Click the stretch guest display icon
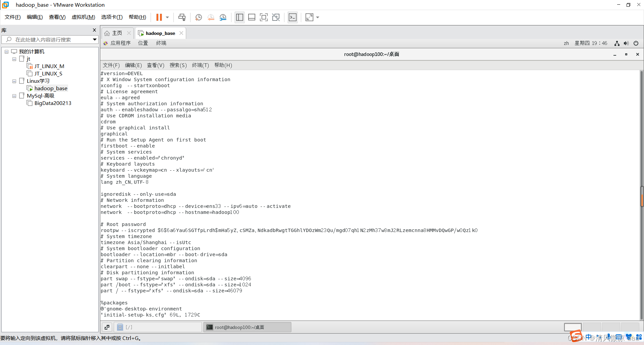 [309, 17]
